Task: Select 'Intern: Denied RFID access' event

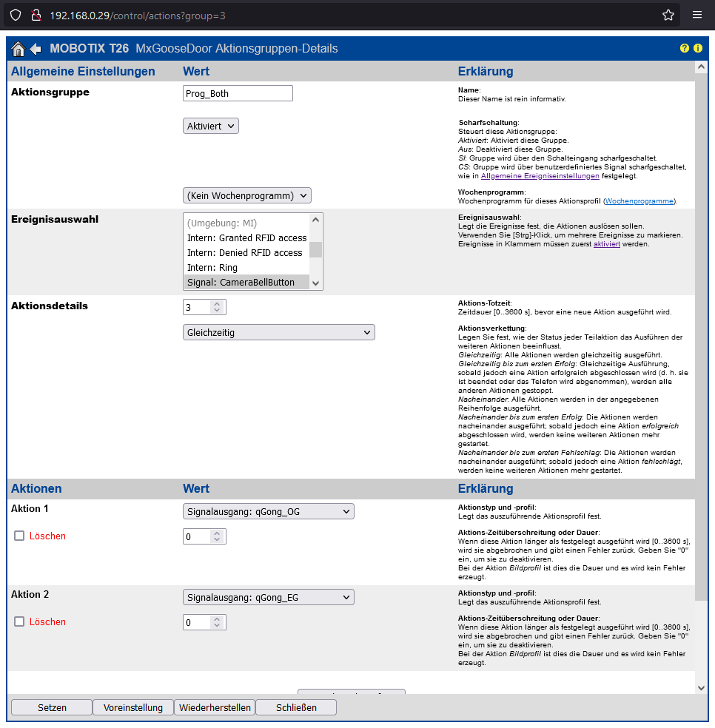Action: (x=246, y=252)
